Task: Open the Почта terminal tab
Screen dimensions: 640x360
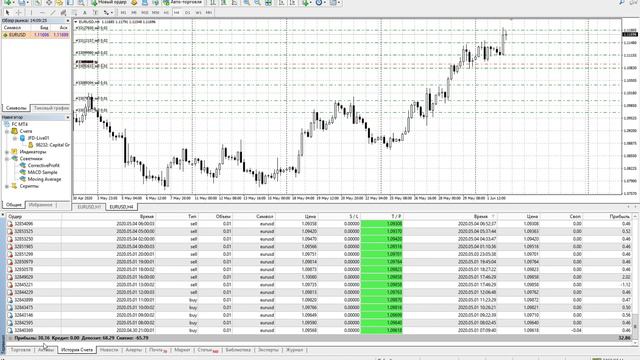Action: point(158,350)
